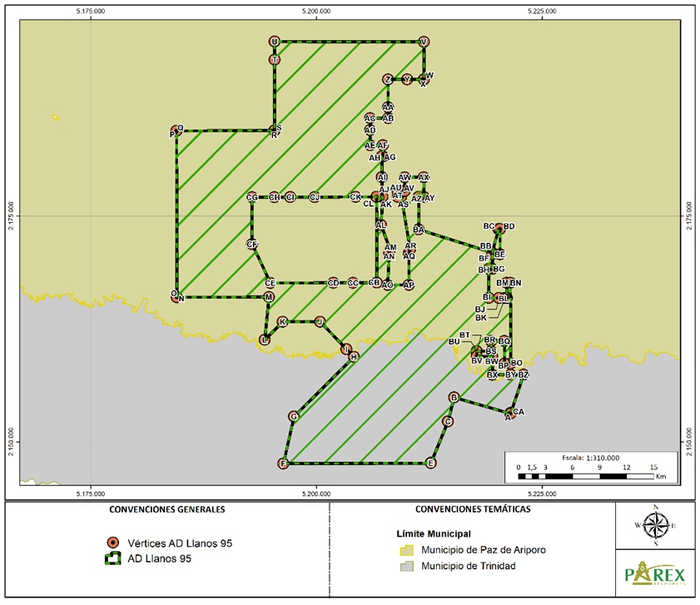Select the vertex V marker
Viewport: 700px width, 605px height.
click(424, 42)
